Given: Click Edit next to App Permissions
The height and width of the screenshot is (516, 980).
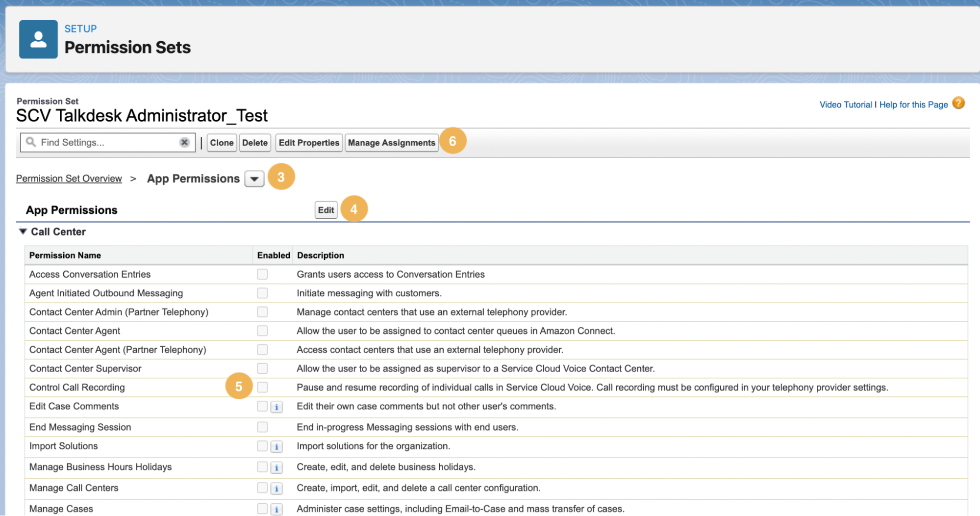Looking at the screenshot, I should pos(326,210).
